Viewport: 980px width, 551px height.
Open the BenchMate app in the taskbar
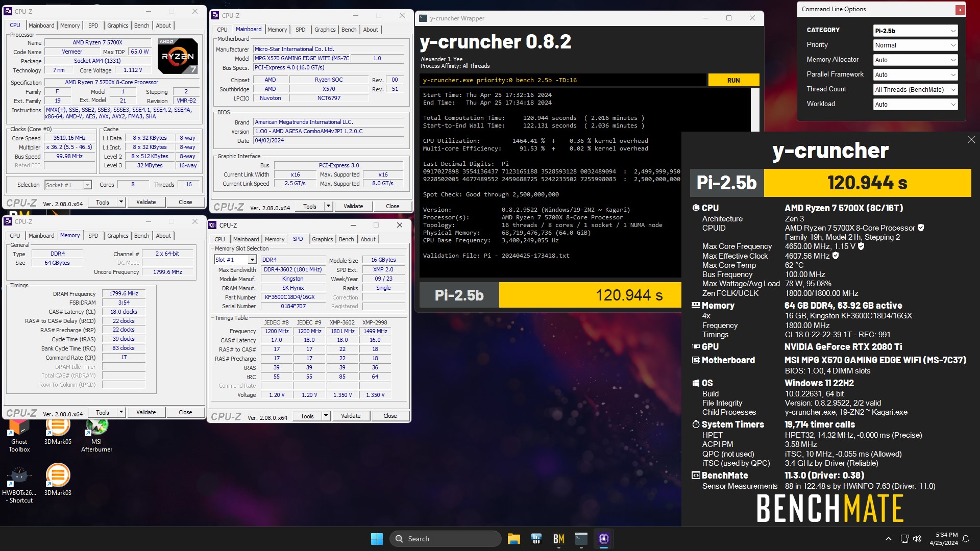coord(558,539)
